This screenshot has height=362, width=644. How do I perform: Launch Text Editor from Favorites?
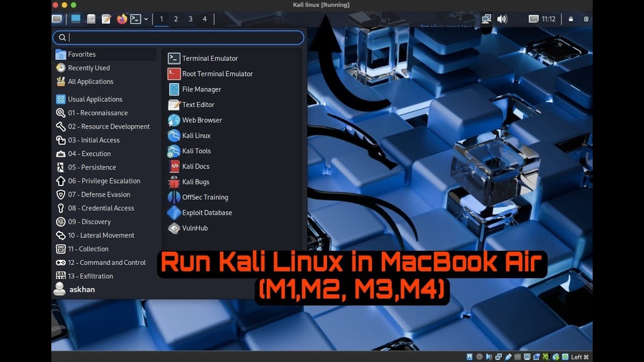191,105
